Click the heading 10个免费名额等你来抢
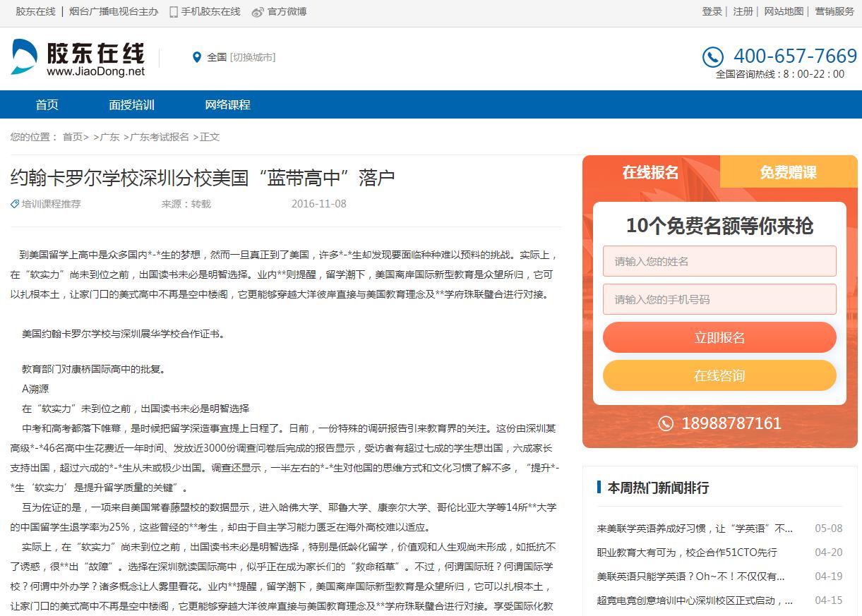 (719, 226)
